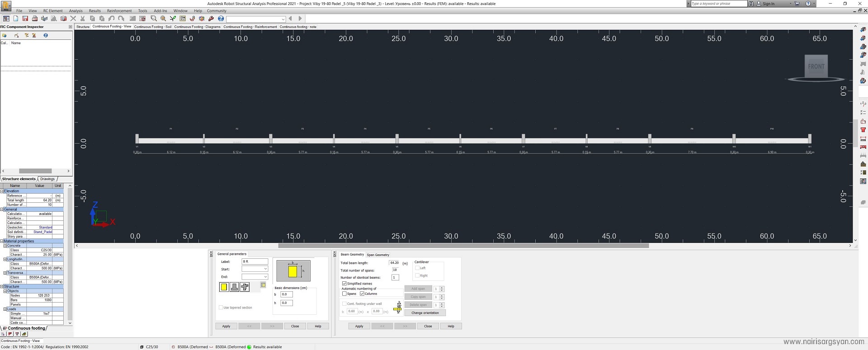Image resolution: width=868 pixels, height=350 pixels.
Task: Click the Redo arrow icon
Action: click(121, 19)
